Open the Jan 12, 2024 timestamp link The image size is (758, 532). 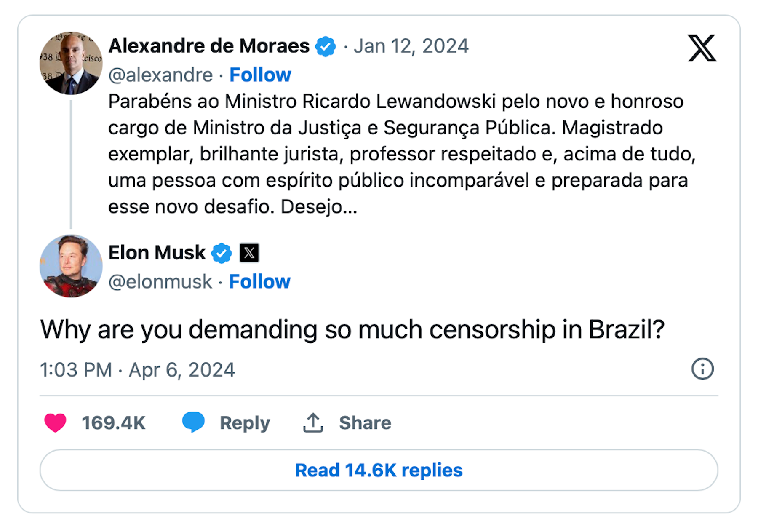pyautogui.click(x=411, y=45)
